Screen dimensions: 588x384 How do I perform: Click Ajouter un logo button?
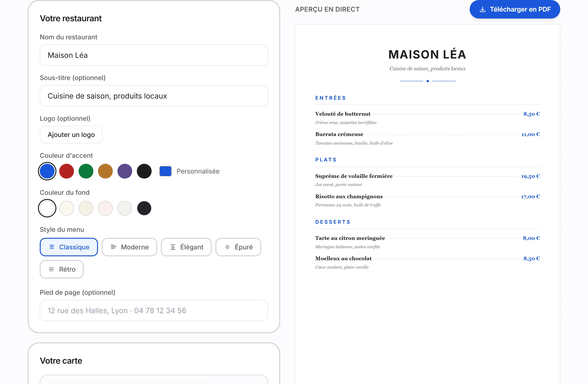[x=71, y=134]
